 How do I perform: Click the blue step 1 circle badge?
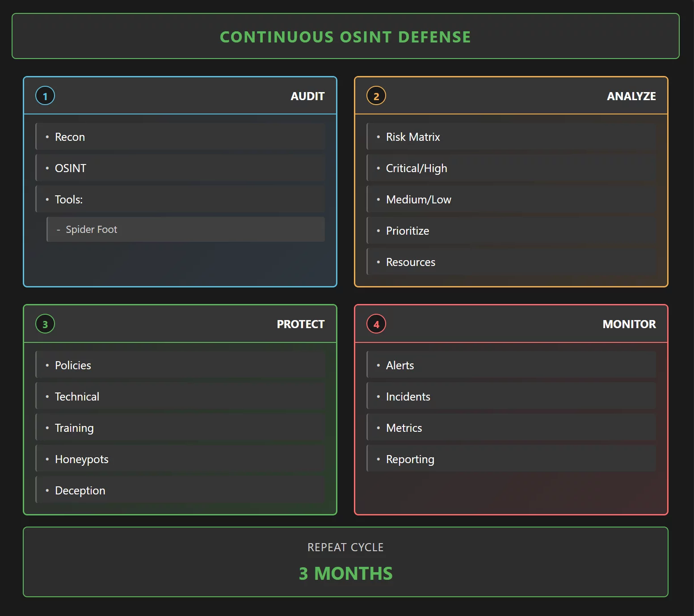(x=45, y=96)
